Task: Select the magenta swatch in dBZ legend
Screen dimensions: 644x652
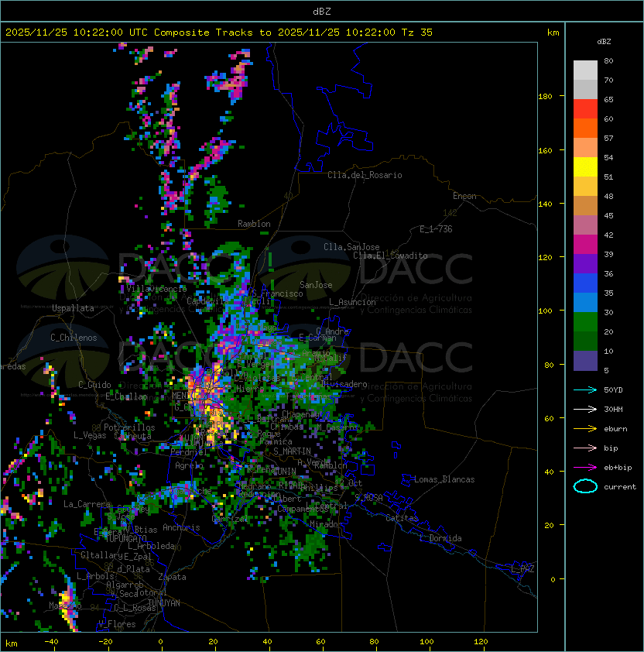Action: pyautogui.click(x=585, y=245)
